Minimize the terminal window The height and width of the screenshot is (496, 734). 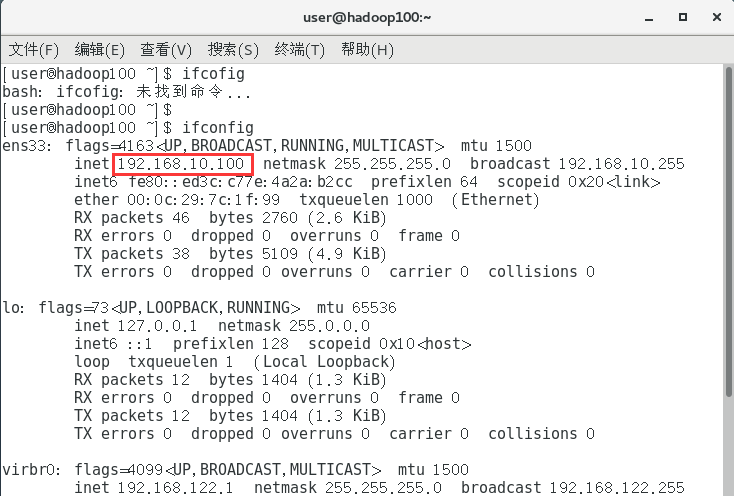click(649, 18)
